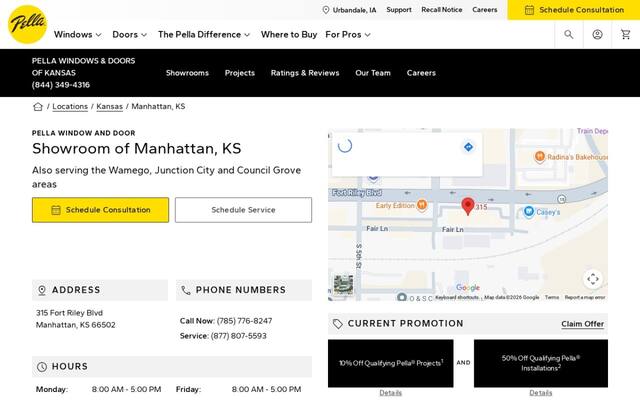This screenshot has width=640, height=400.
Task: Call (844) 349-4316 in the header
Action: click(61, 85)
